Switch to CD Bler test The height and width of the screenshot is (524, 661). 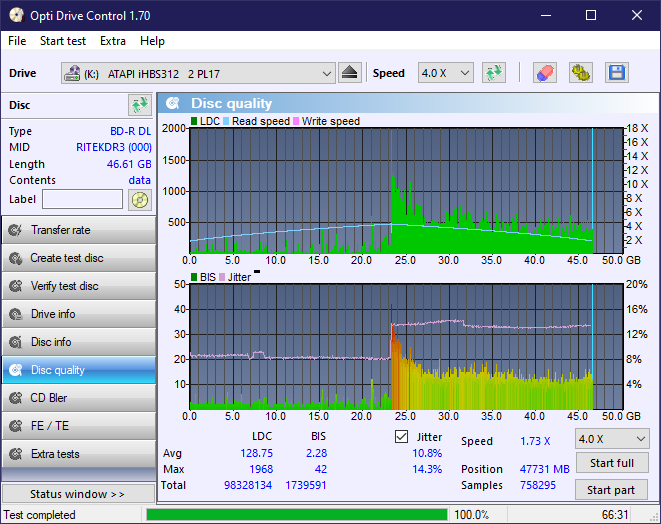(x=79, y=398)
